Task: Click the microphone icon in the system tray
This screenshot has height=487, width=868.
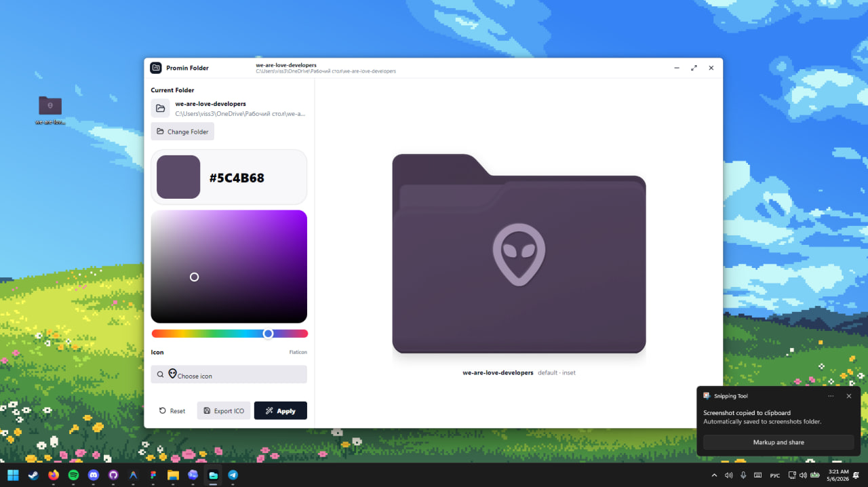Action: [743, 475]
